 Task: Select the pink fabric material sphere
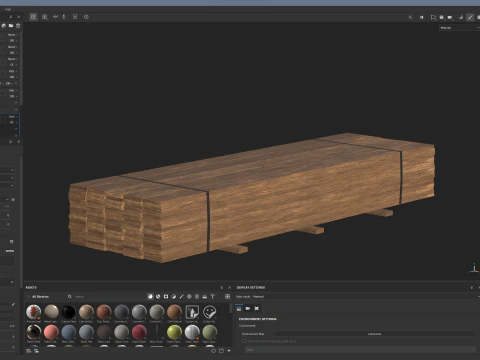pos(51,332)
